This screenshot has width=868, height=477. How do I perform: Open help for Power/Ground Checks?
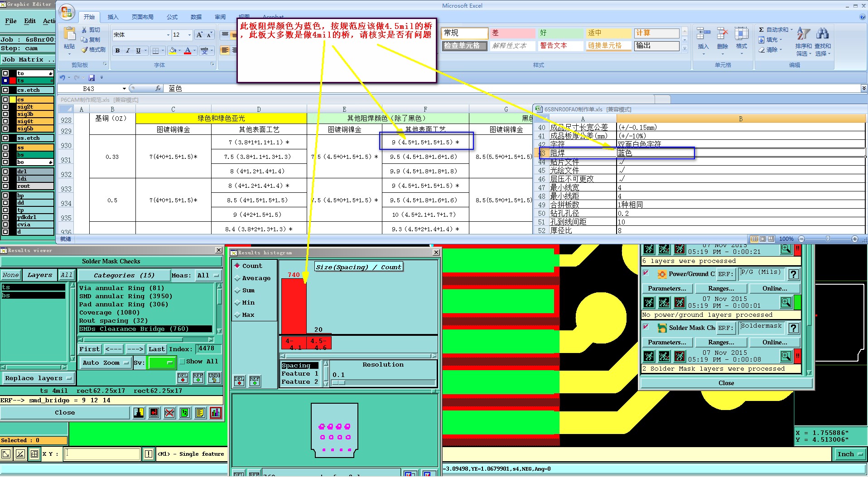tap(793, 274)
